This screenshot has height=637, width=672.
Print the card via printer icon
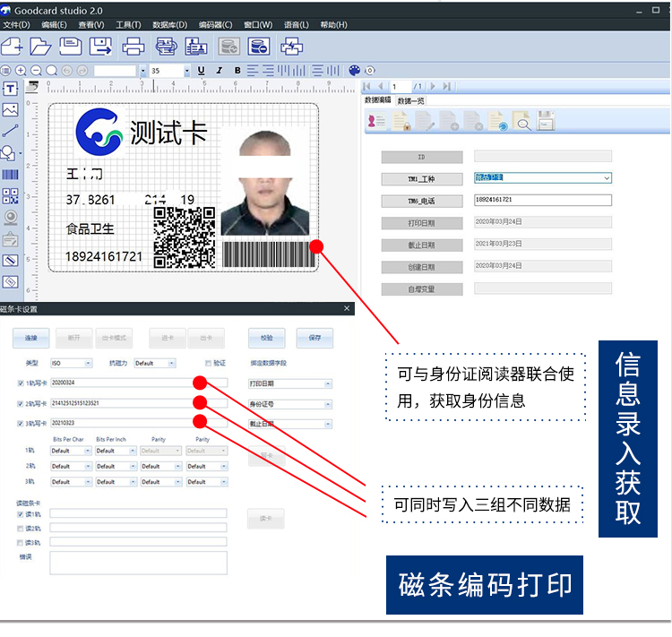pos(134,47)
